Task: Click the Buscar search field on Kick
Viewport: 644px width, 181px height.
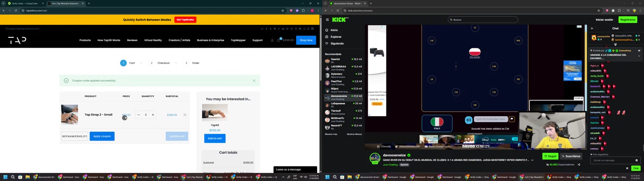Action: click(483, 20)
